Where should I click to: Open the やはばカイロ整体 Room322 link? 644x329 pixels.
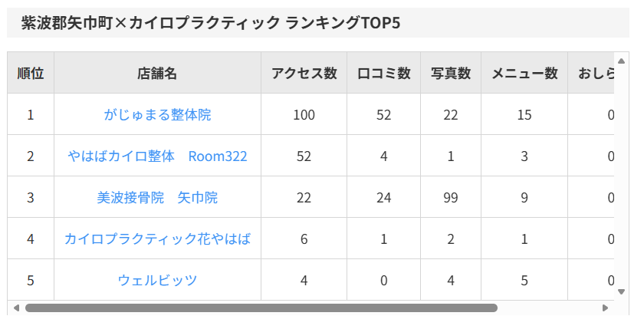pos(157,156)
